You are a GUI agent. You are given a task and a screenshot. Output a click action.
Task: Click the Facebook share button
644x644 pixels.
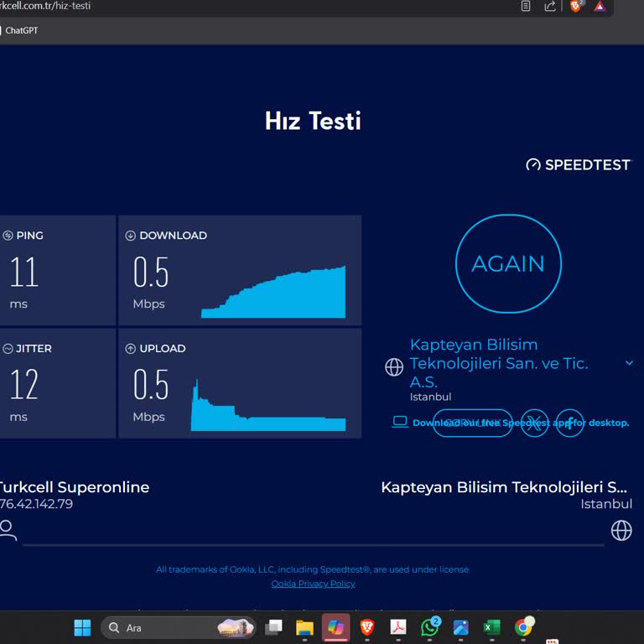tap(569, 423)
